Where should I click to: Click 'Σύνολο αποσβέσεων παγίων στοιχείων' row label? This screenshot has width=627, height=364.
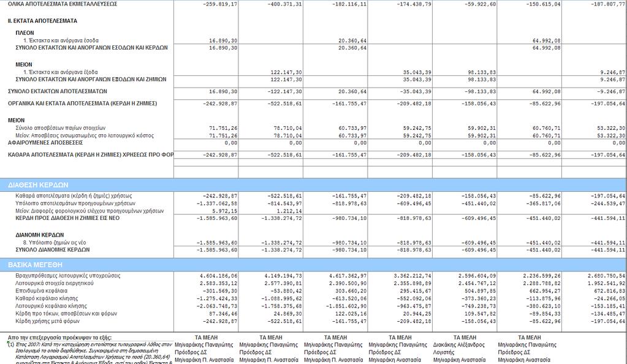click(61, 128)
